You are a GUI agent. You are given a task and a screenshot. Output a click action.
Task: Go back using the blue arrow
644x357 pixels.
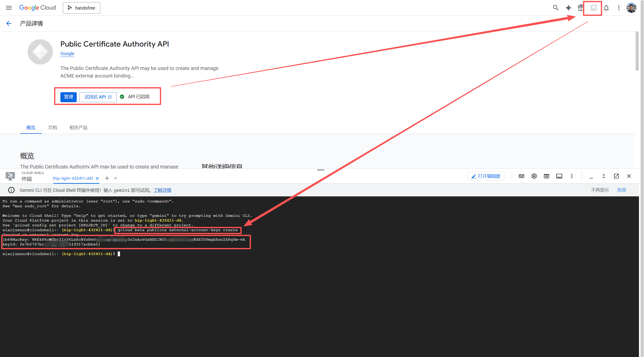[9, 23]
